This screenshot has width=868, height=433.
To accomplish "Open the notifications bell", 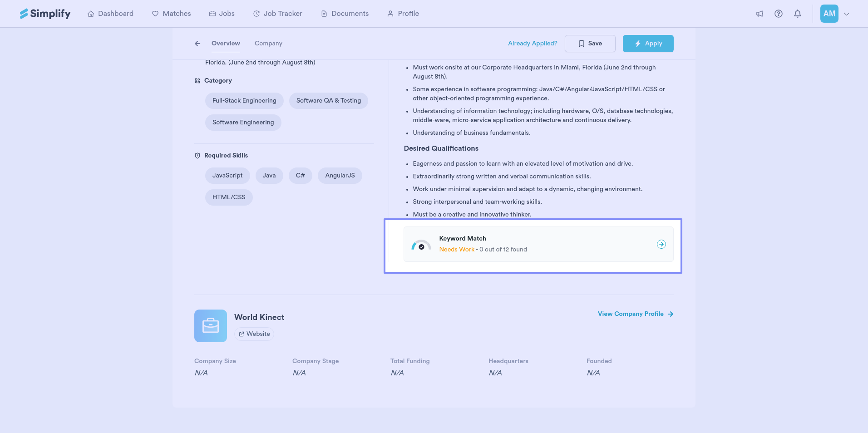I will click(x=798, y=14).
